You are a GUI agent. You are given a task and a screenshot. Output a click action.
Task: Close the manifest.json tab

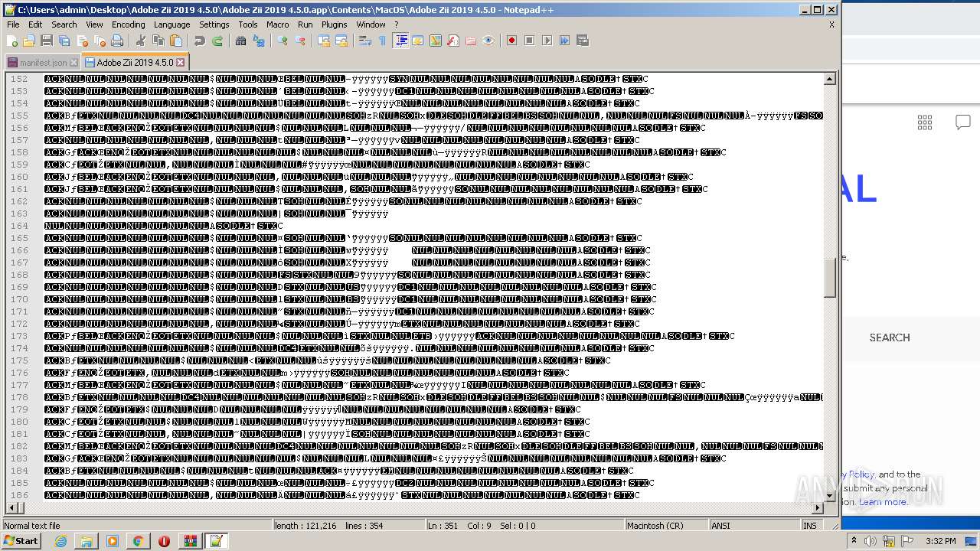(x=73, y=63)
